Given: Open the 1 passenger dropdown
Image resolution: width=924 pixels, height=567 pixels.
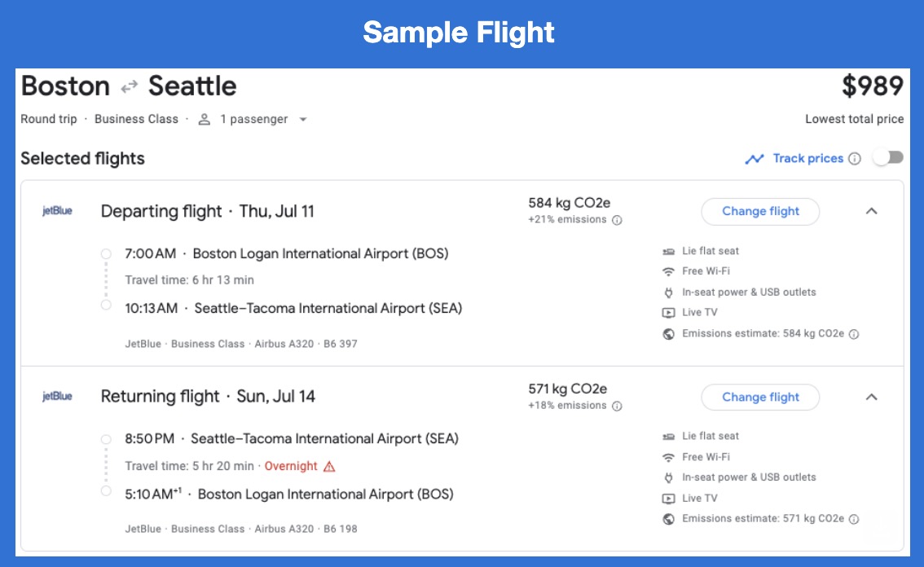Looking at the screenshot, I should pos(303,119).
